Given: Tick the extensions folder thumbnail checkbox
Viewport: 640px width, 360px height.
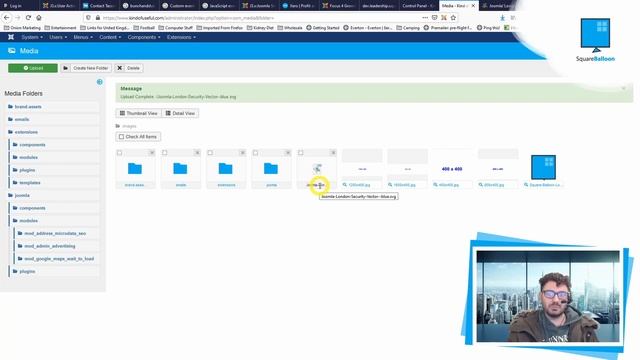Looking at the screenshot, I should click(210, 153).
